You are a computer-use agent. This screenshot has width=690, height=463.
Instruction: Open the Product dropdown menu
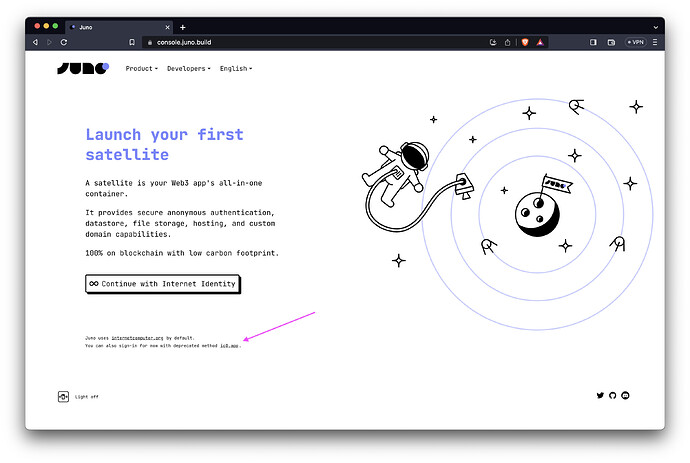pyautogui.click(x=141, y=69)
